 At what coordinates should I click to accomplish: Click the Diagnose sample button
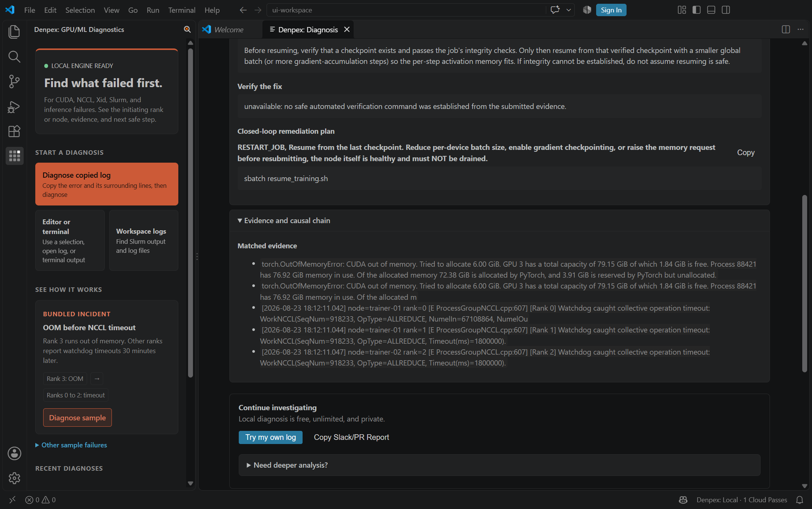[77, 418]
